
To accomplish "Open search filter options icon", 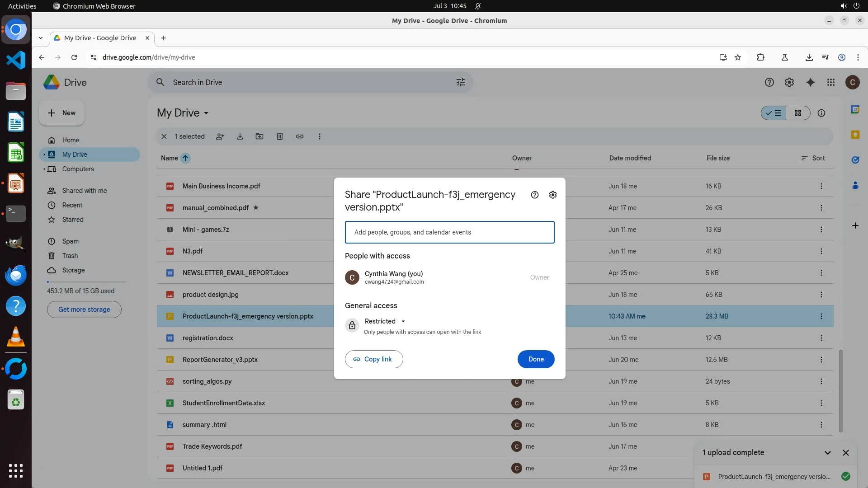I will click(460, 82).
